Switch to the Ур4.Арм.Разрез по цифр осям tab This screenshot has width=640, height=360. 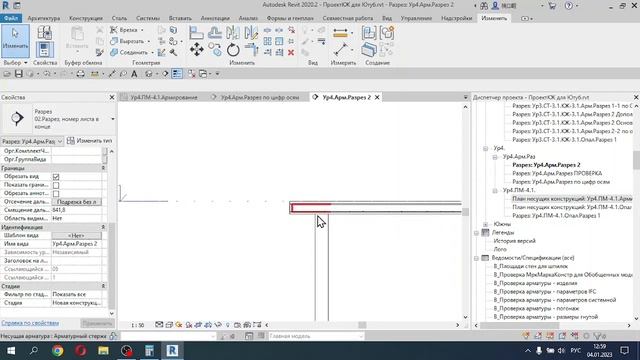point(256,98)
